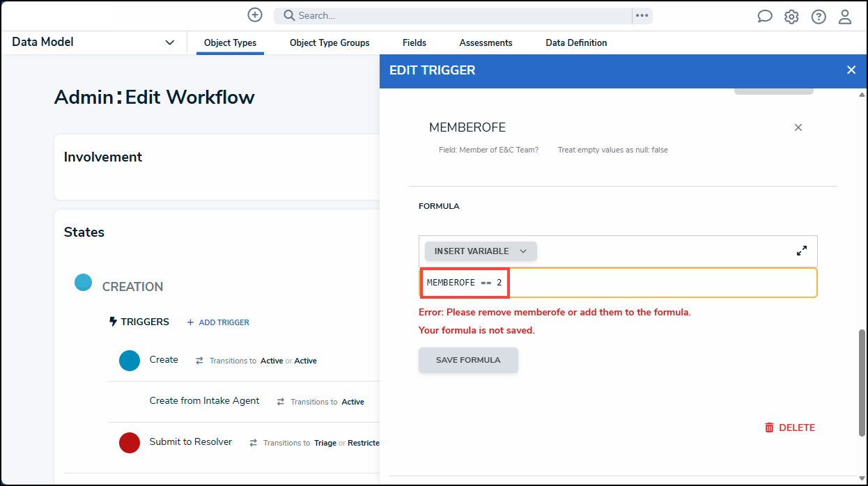The height and width of the screenshot is (486, 868).
Task: Open the user profile icon
Action: [x=845, y=17]
